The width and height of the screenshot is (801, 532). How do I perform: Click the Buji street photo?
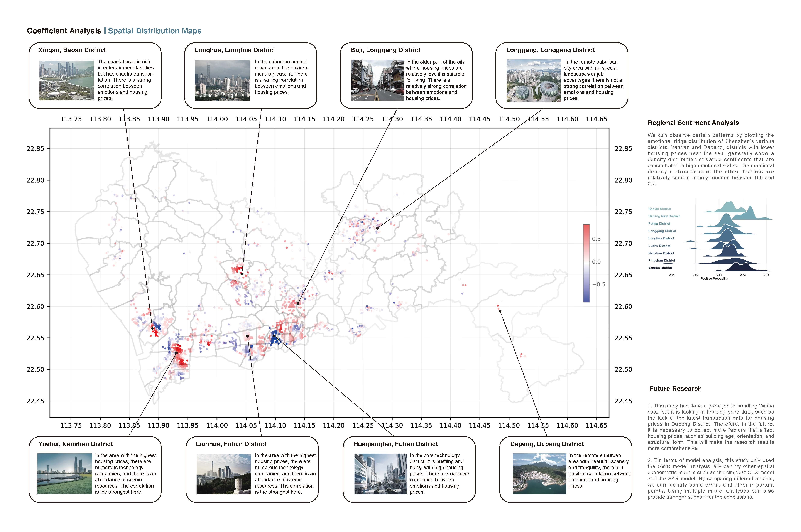click(x=377, y=80)
